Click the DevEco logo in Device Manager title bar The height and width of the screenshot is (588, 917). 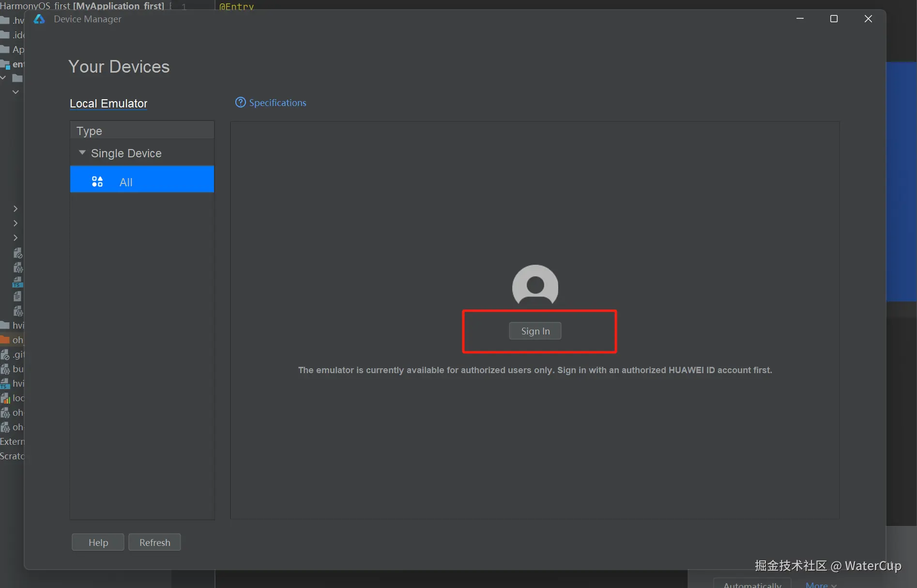click(39, 19)
